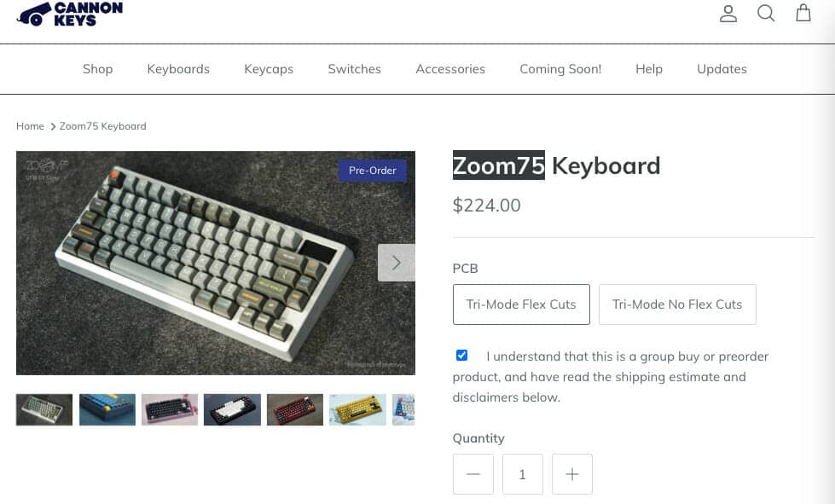Click the Cannon Keys logo
The image size is (835, 504).
click(70, 13)
